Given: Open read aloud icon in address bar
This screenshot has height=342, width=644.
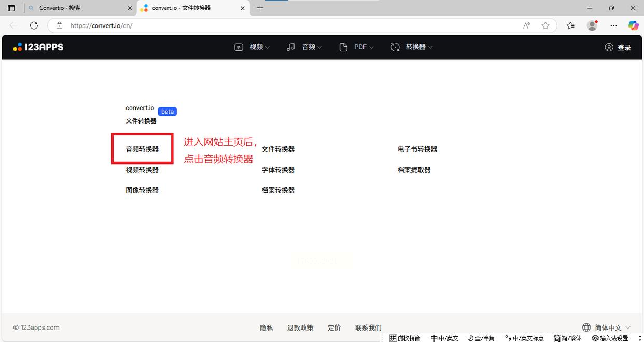Looking at the screenshot, I should pyautogui.click(x=527, y=25).
